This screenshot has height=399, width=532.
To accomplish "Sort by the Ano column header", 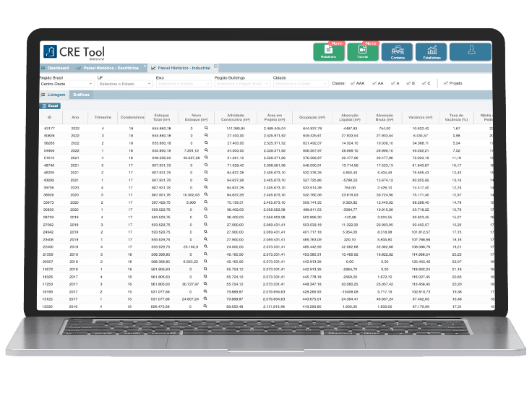I will click(75, 117).
